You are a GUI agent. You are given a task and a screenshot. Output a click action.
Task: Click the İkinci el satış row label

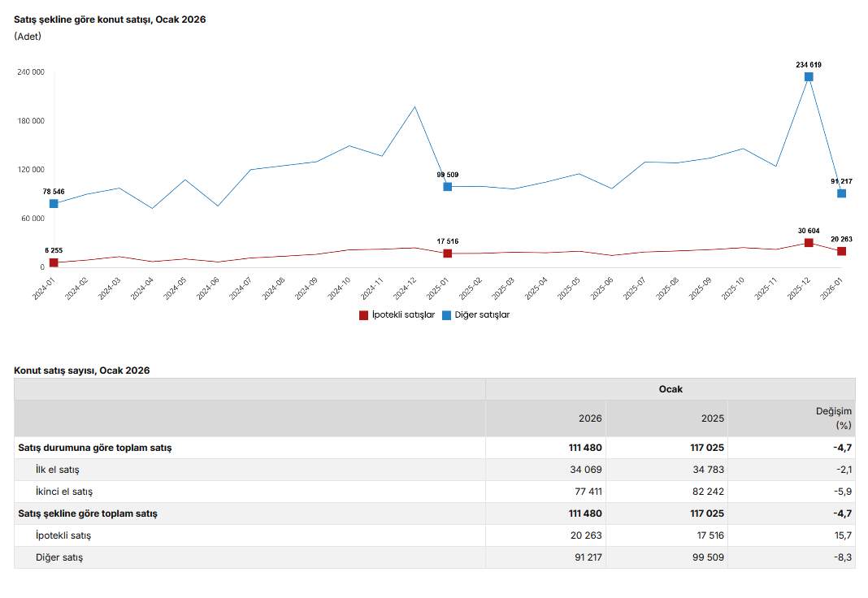pyautogui.click(x=64, y=492)
